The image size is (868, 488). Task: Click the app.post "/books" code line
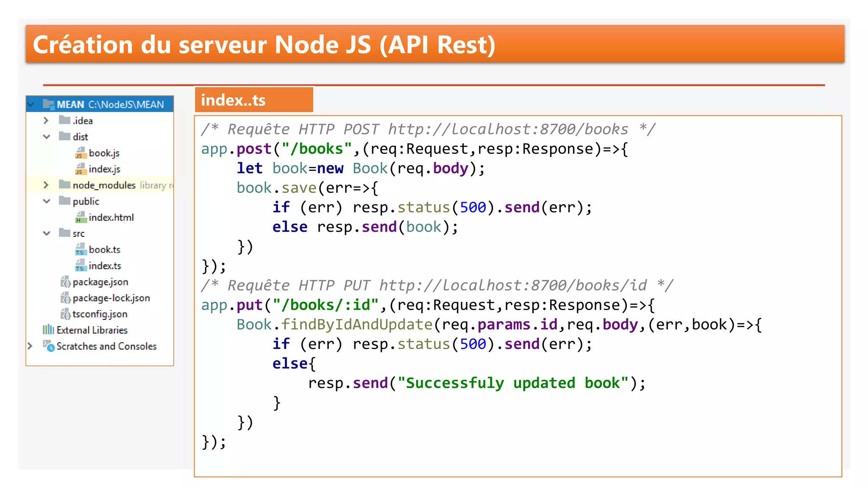[x=415, y=149]
